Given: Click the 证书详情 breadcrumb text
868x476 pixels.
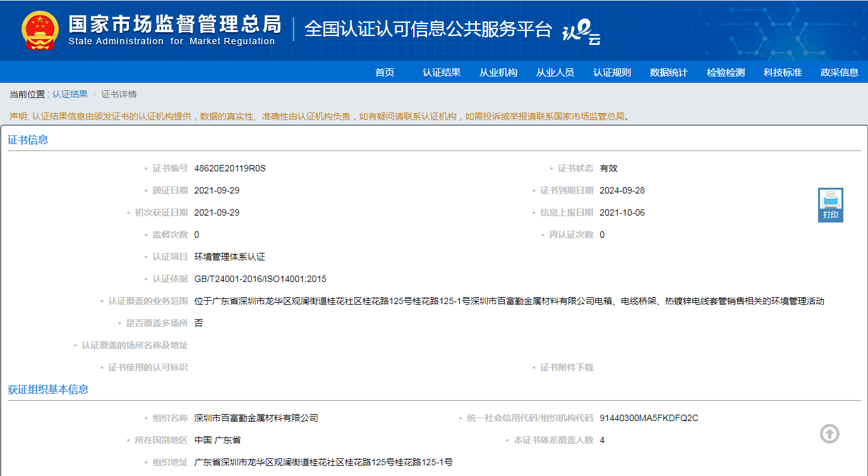Looking at the screenshot, I should [119, 94].
